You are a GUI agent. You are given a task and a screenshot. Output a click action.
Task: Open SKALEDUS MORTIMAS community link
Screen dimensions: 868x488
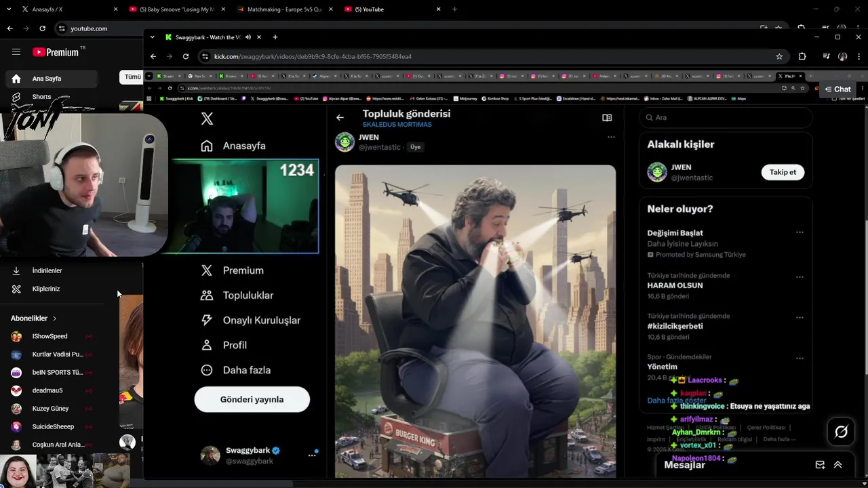coord(397,125)
